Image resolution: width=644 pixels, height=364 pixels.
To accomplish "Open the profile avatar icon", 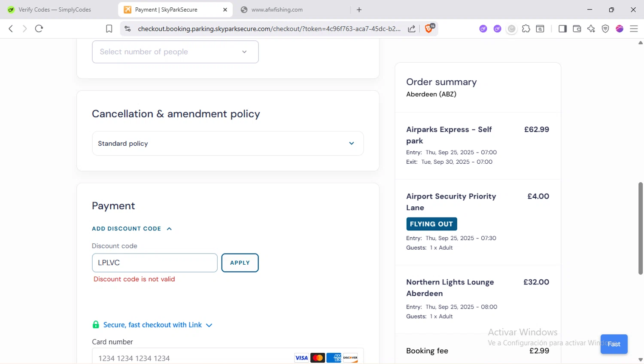I will (x=620, y=29).
